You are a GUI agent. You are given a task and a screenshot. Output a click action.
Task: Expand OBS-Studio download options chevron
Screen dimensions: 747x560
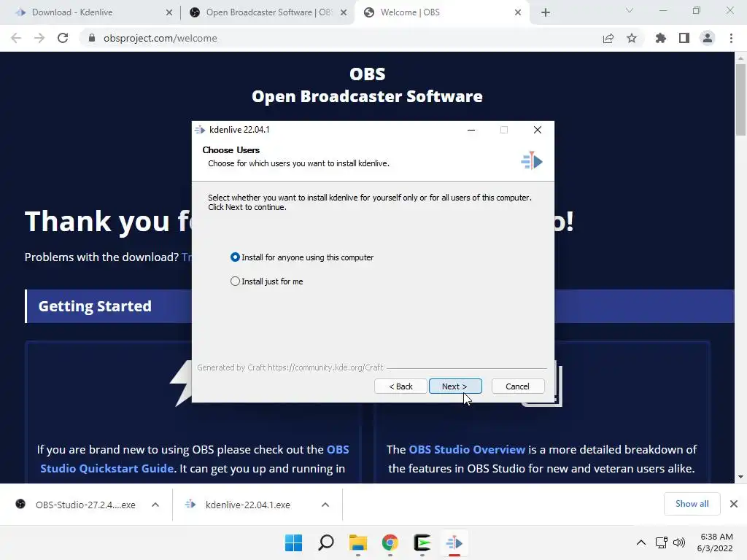(x=155, y=505)
